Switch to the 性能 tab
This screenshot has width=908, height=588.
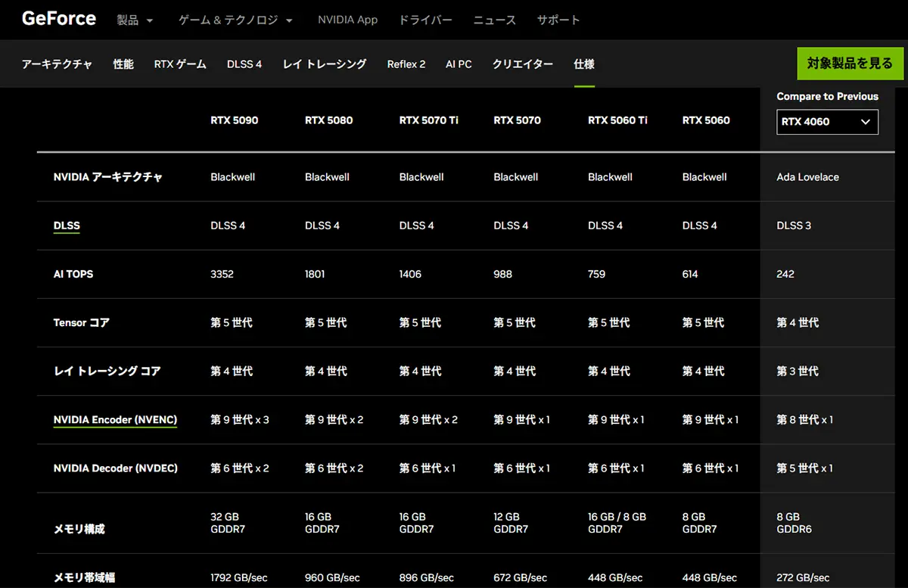(x=123, y=64)
